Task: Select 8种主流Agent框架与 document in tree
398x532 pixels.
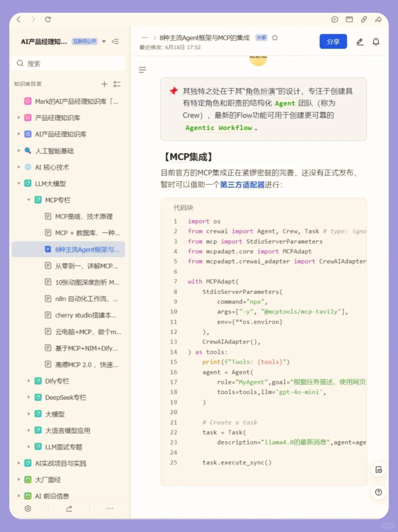Action: pos(69,250)
